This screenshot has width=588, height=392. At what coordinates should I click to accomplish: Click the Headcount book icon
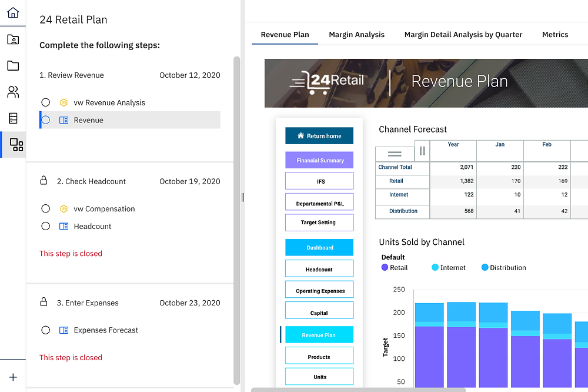pyautogui.click(x=64, y=227)
